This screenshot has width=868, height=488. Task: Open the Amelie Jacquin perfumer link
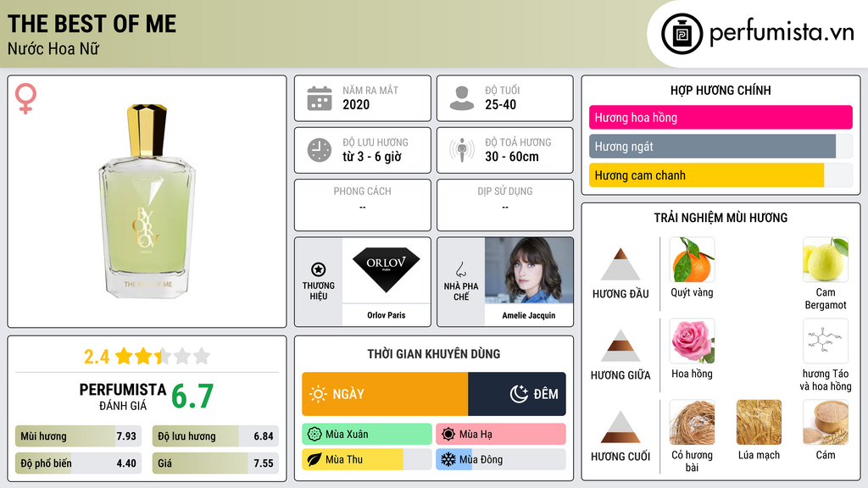pyautogui.click(x=529, y=315)
